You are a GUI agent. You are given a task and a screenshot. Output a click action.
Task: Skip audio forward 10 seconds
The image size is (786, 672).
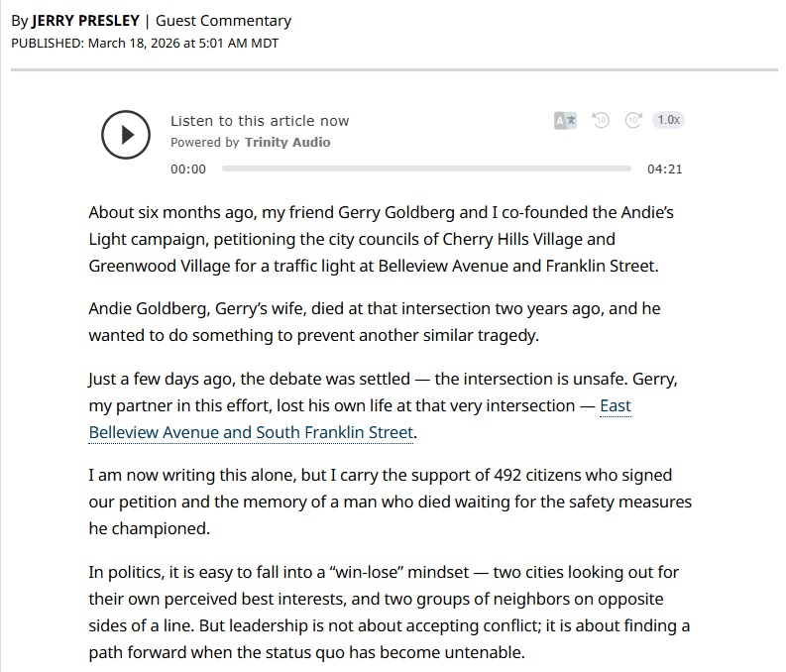[633, 121]
